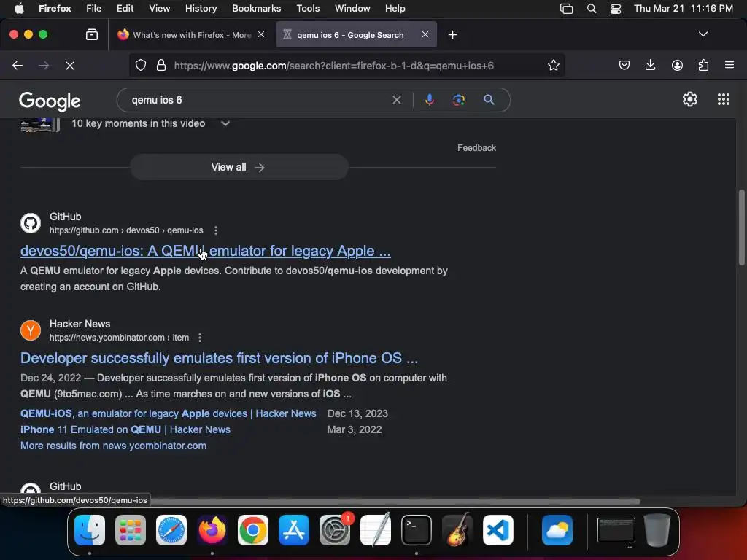Open the Downloads panel

[650, 65]
